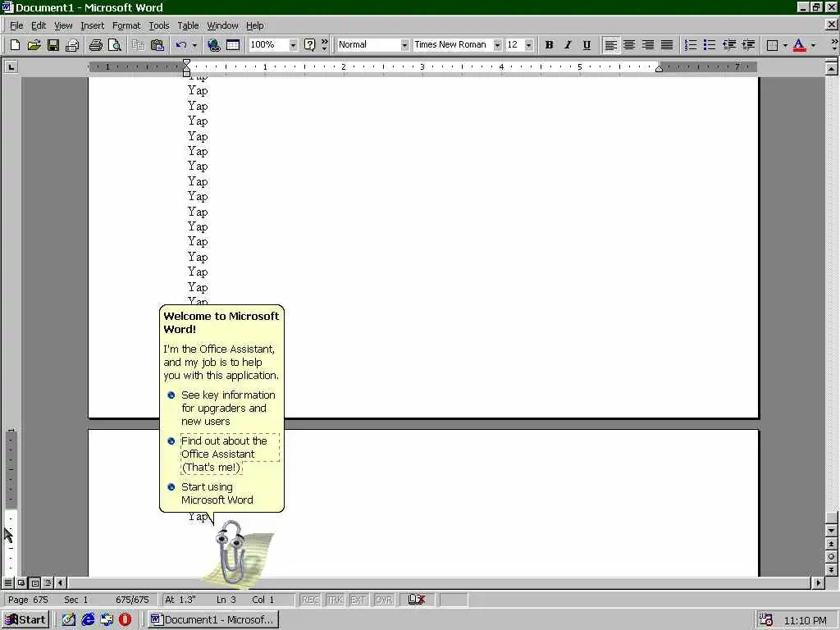Insert a hyperlink with globe icon
This screenshot has width=840, height=630.
pyautogui.click(x=214, y=45)
